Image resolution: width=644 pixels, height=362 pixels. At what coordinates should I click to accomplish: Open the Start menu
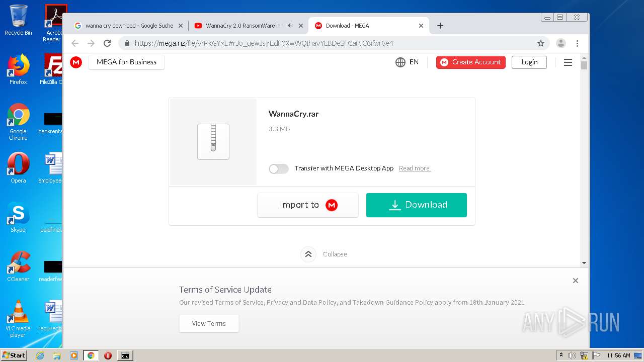coord(14,355)
